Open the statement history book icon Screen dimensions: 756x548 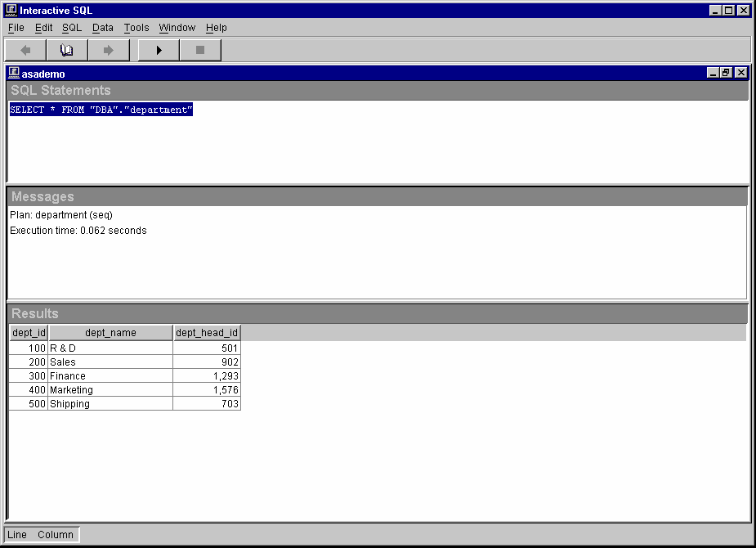tap(67, 51)
